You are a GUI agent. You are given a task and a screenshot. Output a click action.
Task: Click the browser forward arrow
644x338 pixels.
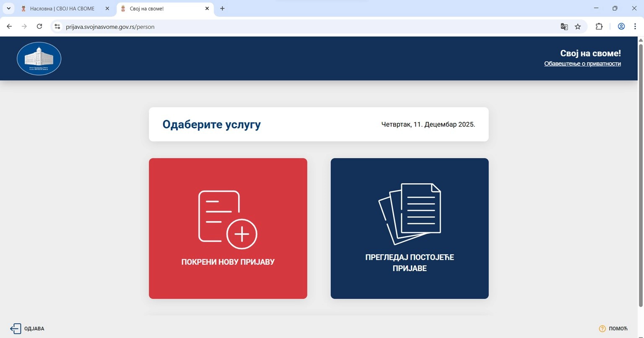coord(24,26)
